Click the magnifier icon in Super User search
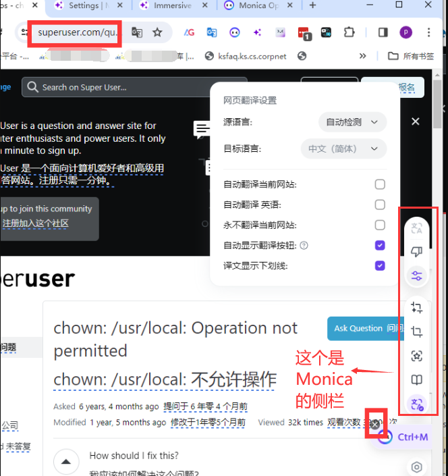The width and height of the screenshot is (448, 476). 32,87
